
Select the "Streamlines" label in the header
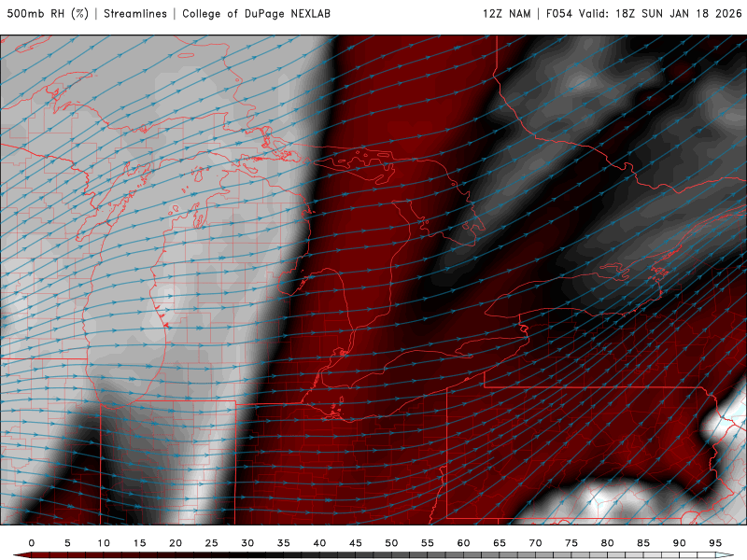pos(135,14)
